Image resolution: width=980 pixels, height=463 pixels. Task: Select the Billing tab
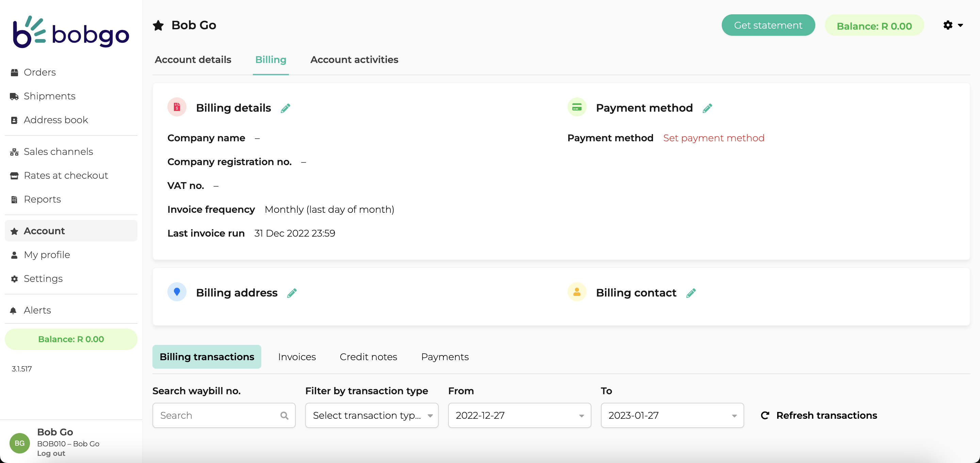click(271, 60)
